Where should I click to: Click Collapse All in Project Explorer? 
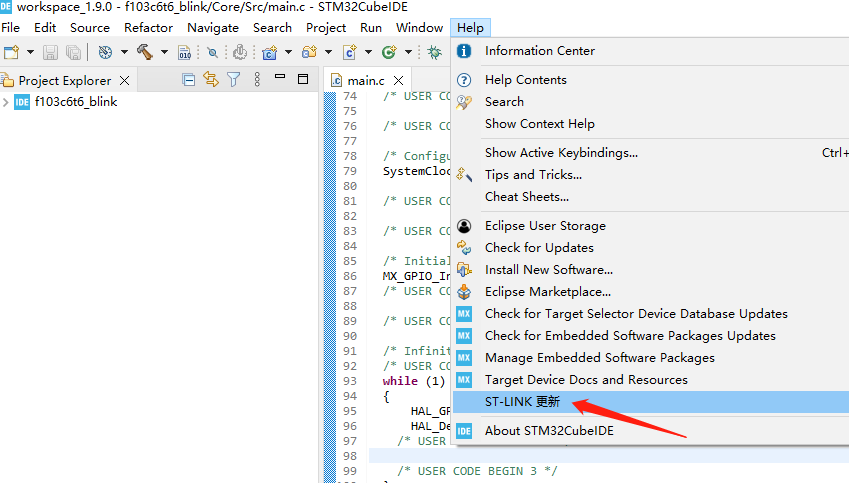click(x=188, y=80)
